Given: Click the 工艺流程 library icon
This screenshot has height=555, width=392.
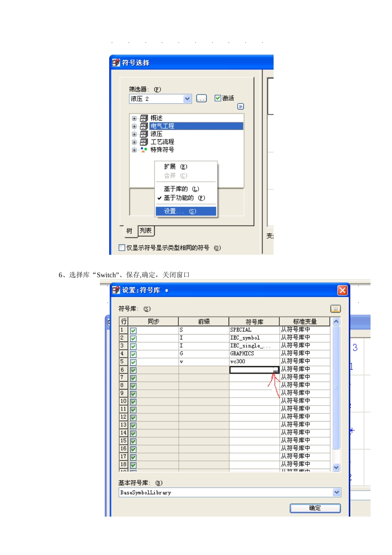Looking at the screenshot, I should point(144,142).
